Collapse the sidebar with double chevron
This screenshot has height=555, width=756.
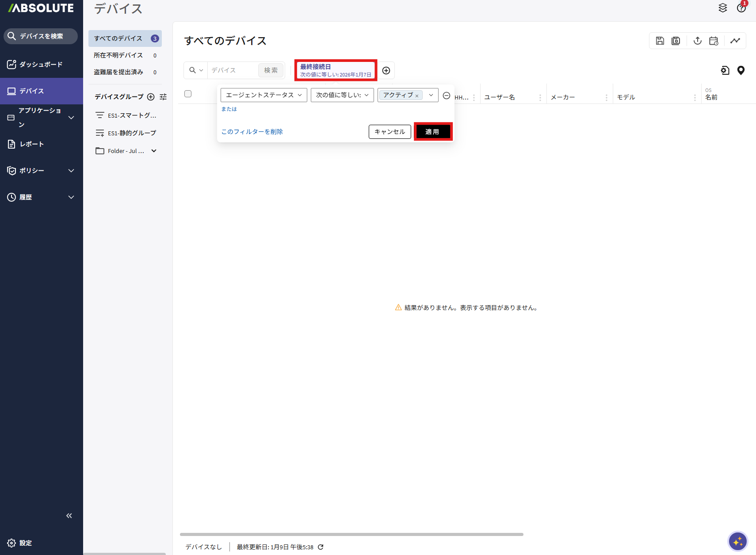[69, 516]
